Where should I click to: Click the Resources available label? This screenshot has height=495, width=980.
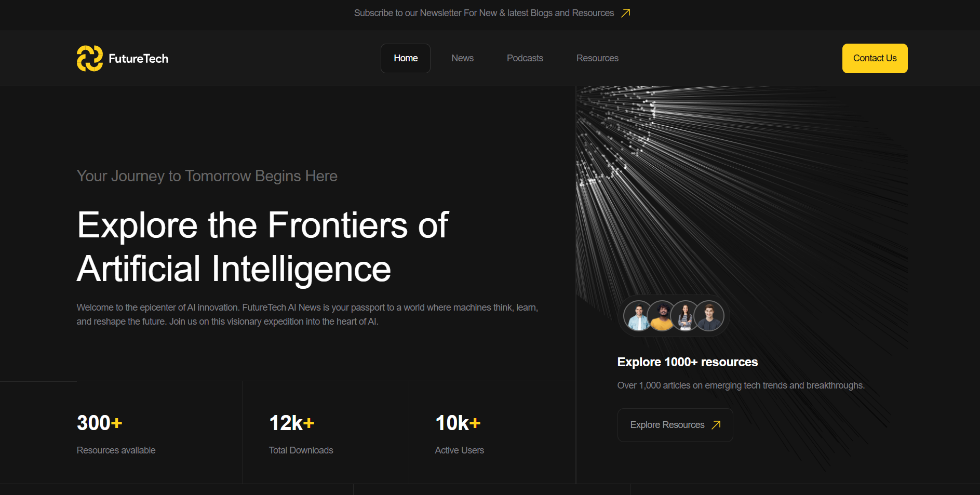(x=116, y=450)
